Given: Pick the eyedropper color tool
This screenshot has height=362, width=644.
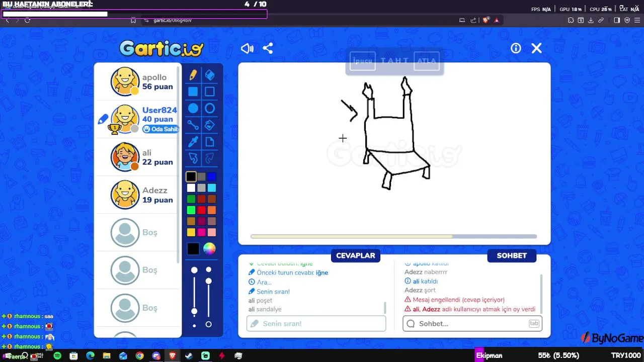Looking at the screenshot, I should click(x=193, y=142).
